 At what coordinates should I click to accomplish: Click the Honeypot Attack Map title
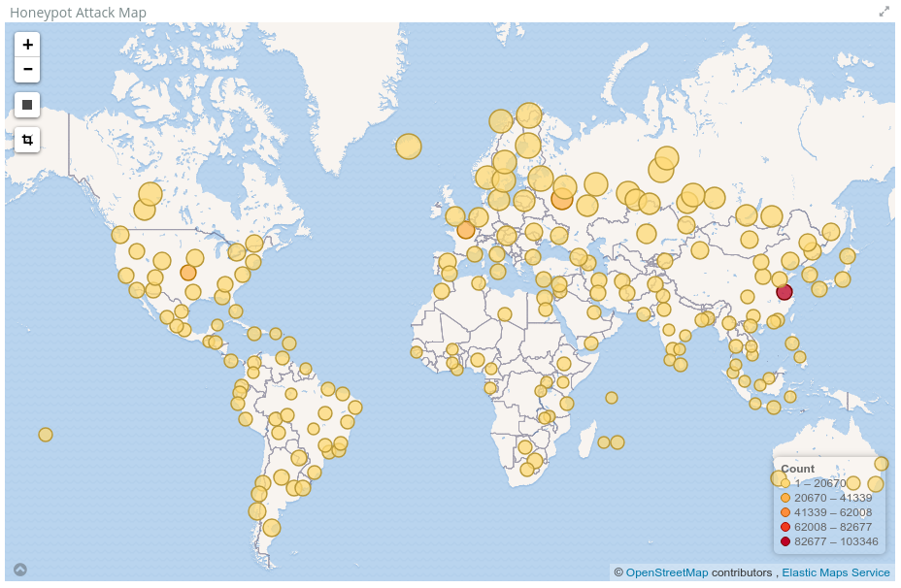pos(78,13)
